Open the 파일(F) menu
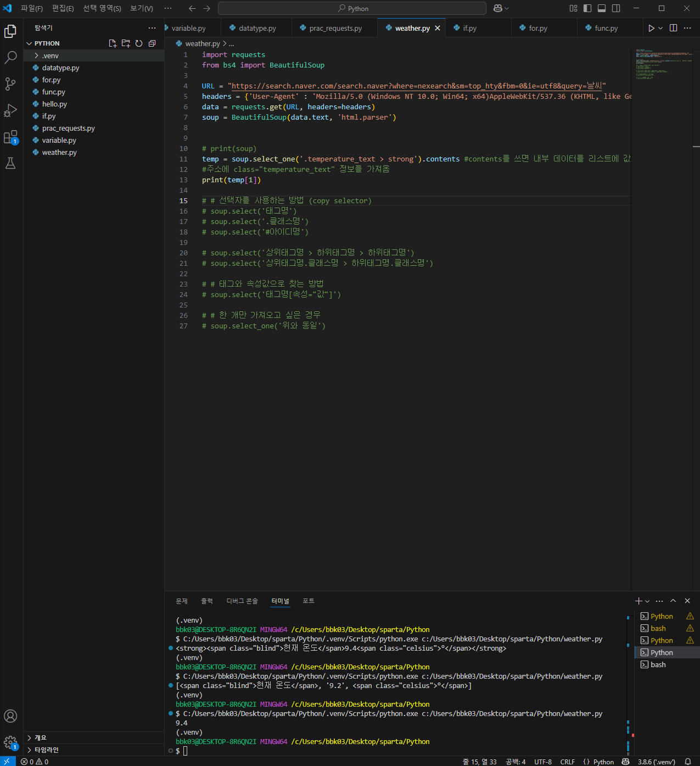This screenshot has width=700, height=766. coord(32,8)
